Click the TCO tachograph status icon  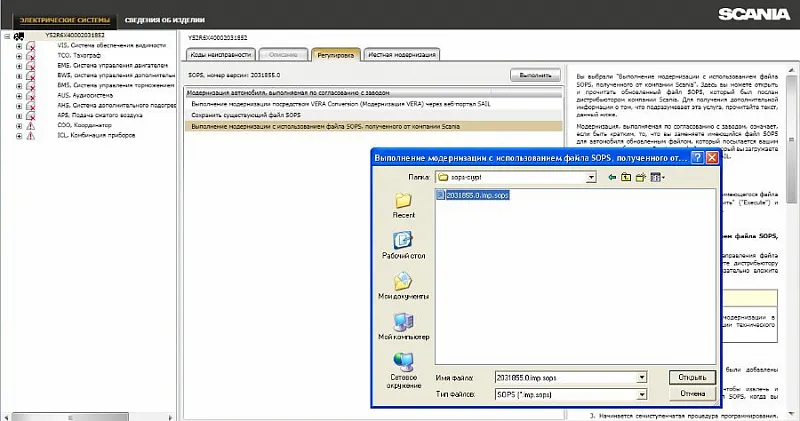[x=31, y=56]
